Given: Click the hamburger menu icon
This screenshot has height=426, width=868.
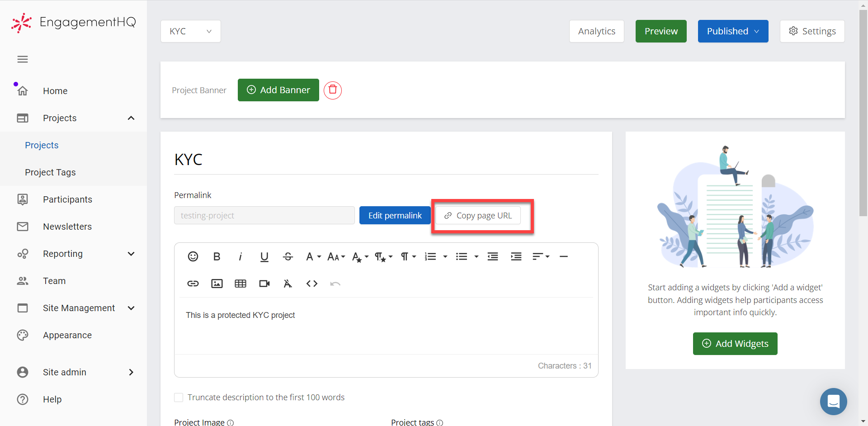Looking at the screenshot, I should (23, 59).
